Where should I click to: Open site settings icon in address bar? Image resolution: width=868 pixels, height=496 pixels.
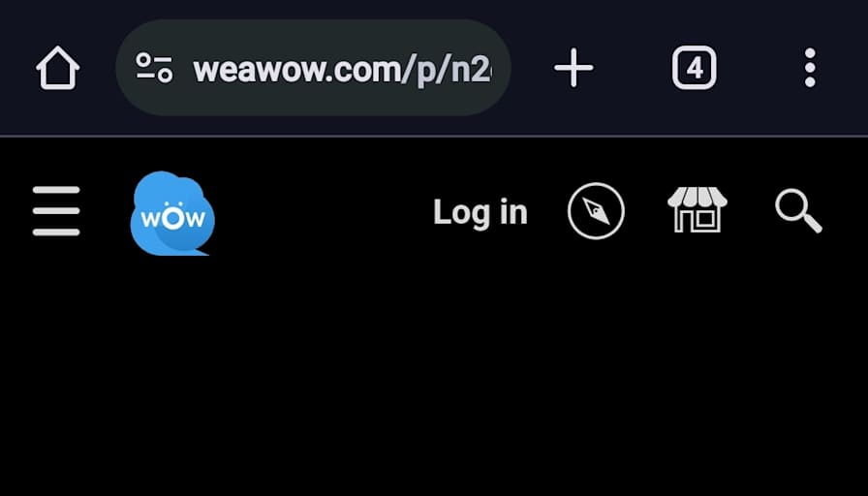[x=154, y=68]
